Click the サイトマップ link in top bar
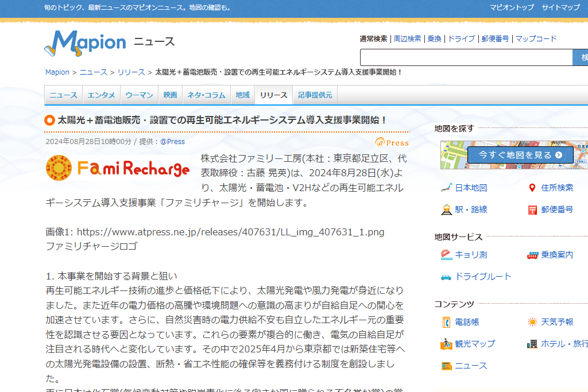The width and height of the screenshot is (588, 392). pos(560,7)
